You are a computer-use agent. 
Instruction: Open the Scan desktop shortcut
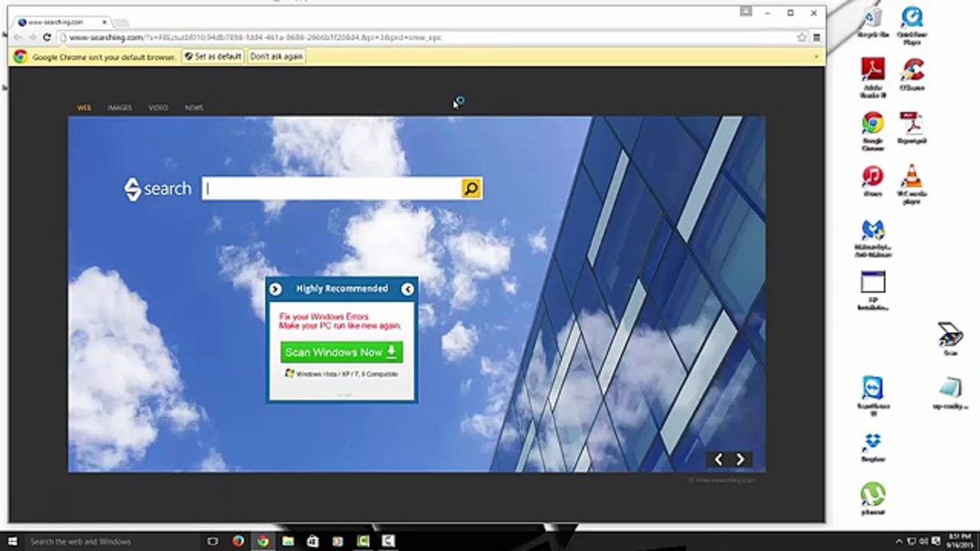pos(950,339)
